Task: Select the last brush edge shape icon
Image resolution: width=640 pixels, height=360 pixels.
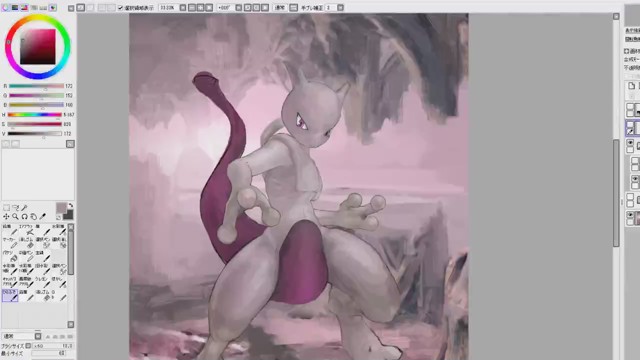Action: tap(70, 336)
